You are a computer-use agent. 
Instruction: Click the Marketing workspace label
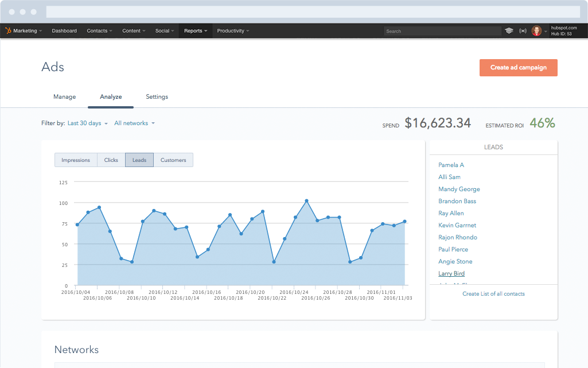[x=26, y=30]
